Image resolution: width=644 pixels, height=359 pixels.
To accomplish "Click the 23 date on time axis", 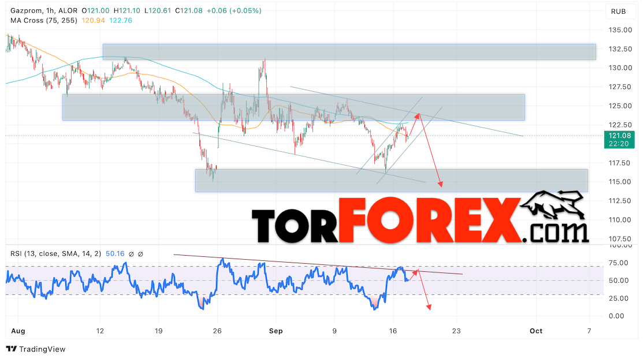I will tap(456, 331).
